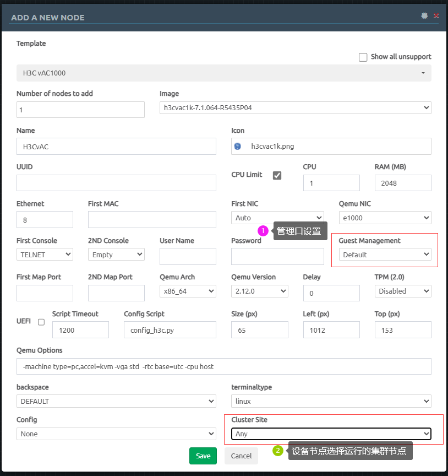Click the First MAC field
The width and height of the screenshot is (448, 476).
pos(152,219)
